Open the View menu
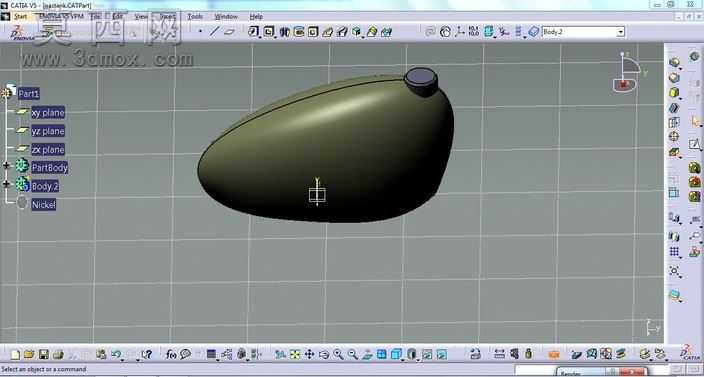The image size is (704, 377). 141,16
